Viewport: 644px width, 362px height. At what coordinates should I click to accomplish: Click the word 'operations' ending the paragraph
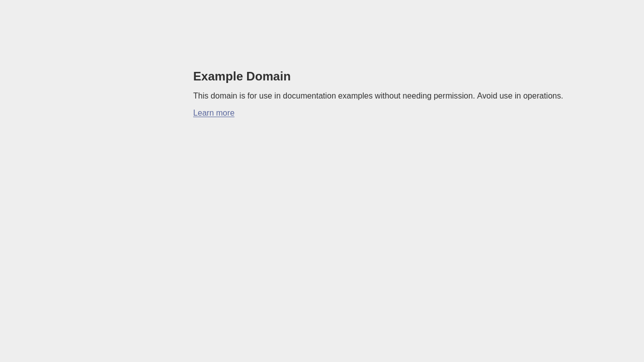coord(543,96)
